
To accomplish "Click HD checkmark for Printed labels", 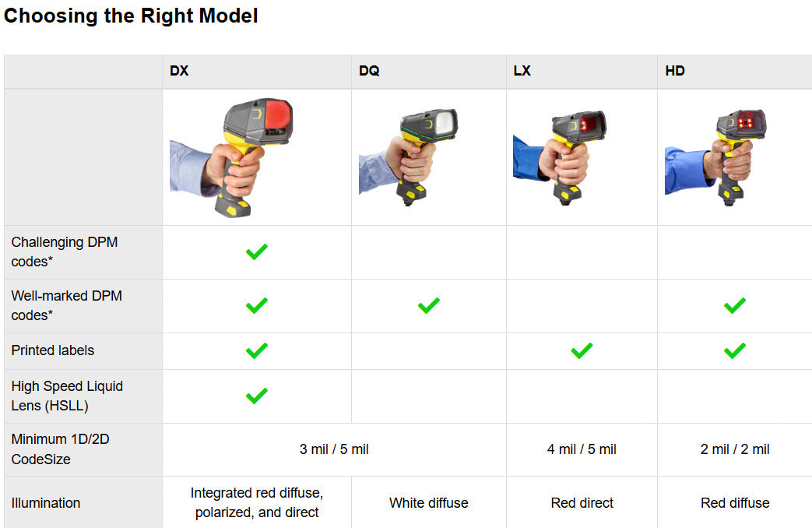I will (734, 350).
